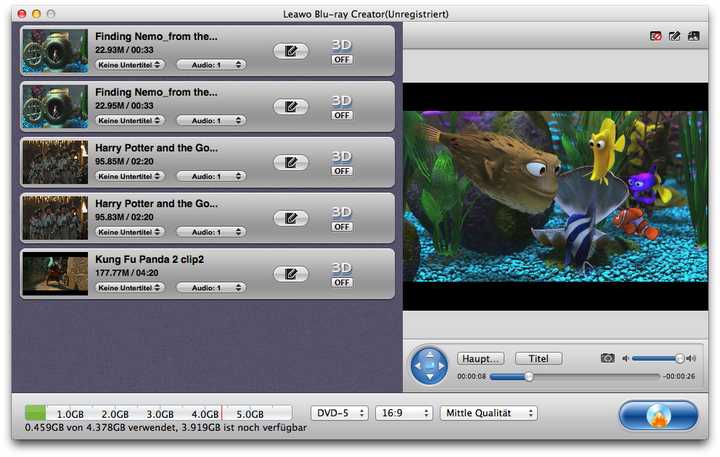Toggle 3D switch on first Harry Potter video

point(342,171)
